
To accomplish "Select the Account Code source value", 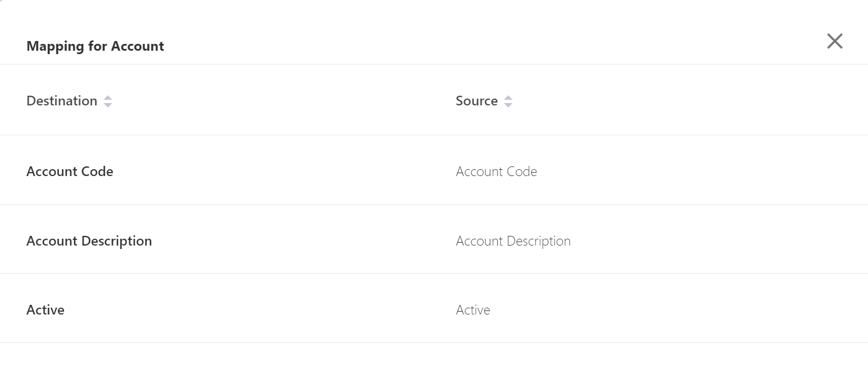I will [496, 171].
